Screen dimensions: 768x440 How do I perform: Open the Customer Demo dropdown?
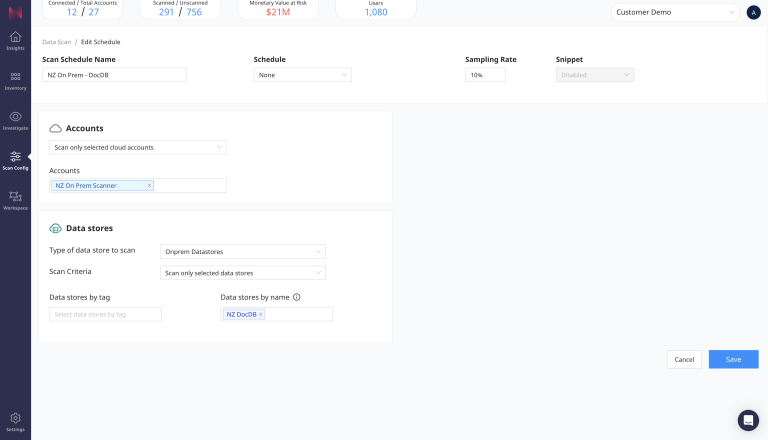(x=675, y=13)
